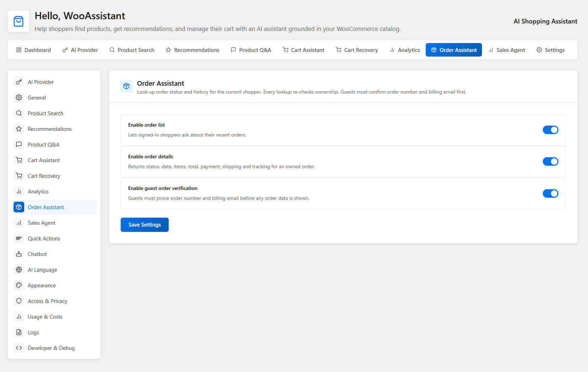The height and width of the screenshot is (372, 588).
Task: Disable the guest order verification switch
Action: [x=550, y=193]
